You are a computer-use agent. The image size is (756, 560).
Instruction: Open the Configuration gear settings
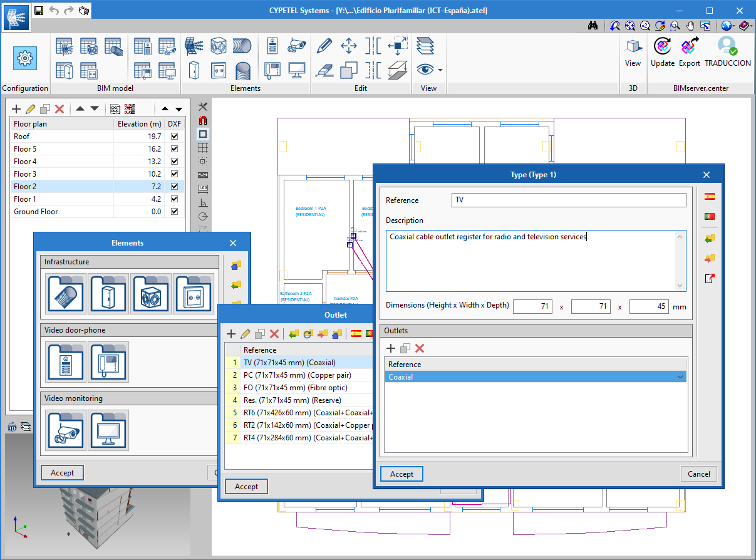tap(25, 58)
